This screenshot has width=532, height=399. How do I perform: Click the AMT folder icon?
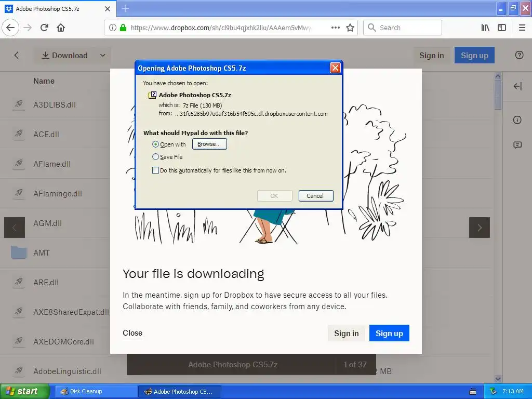[x=19, y=252]
